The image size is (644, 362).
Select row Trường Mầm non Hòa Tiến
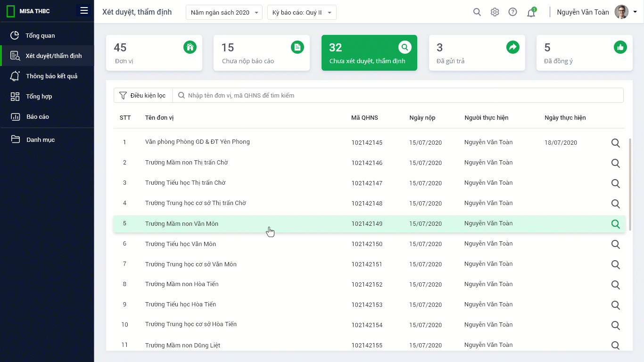click(369, 284)
